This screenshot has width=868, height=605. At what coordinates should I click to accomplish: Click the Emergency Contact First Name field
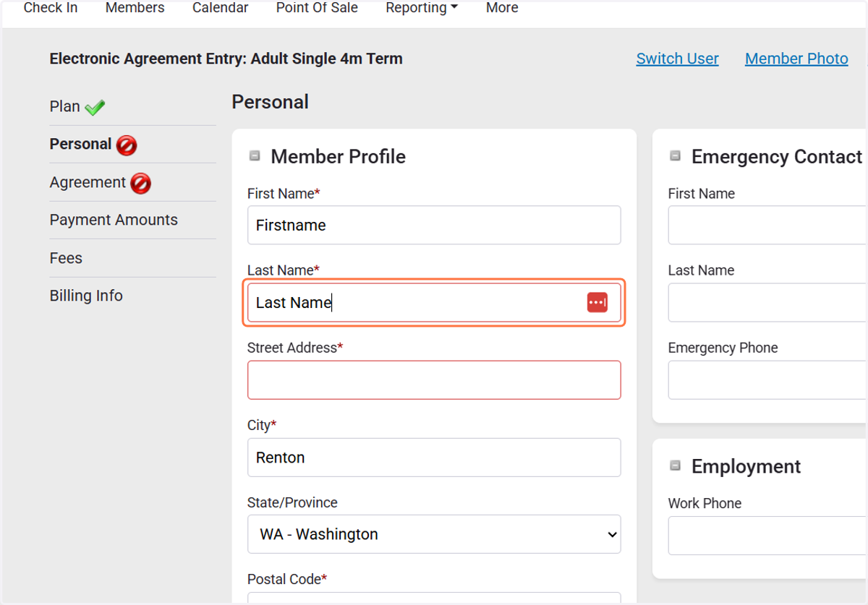pos(767,225)
